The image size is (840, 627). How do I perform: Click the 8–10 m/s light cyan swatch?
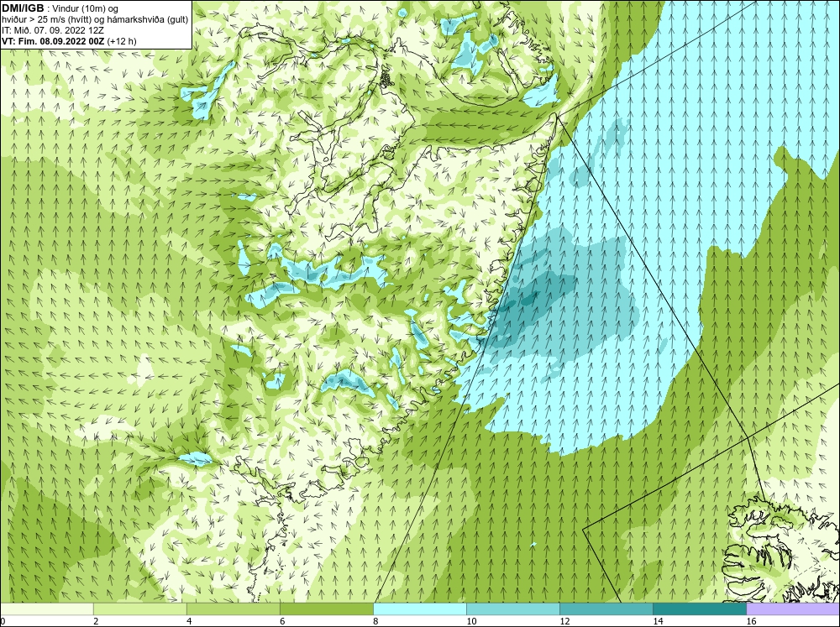click(x=419, y=609)
